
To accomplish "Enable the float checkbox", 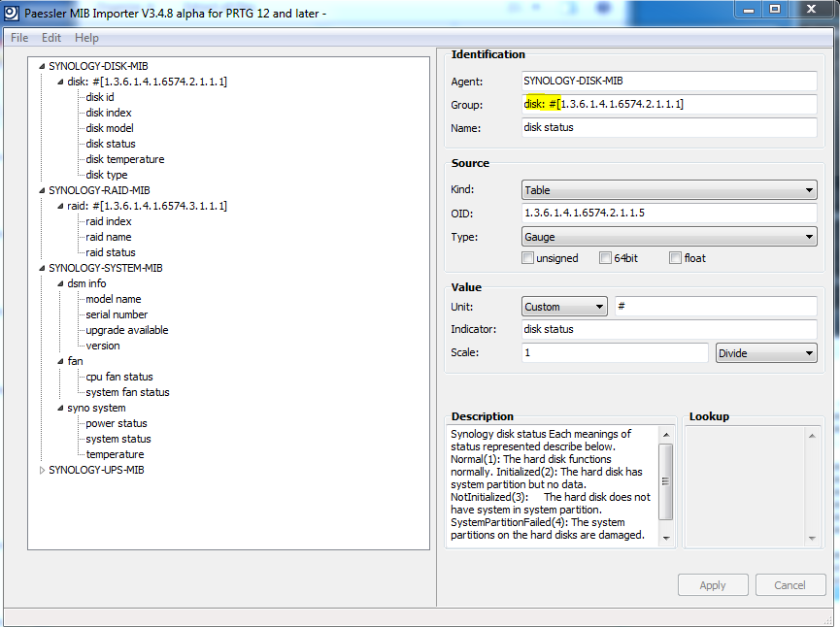I will [x=675, y=258].
